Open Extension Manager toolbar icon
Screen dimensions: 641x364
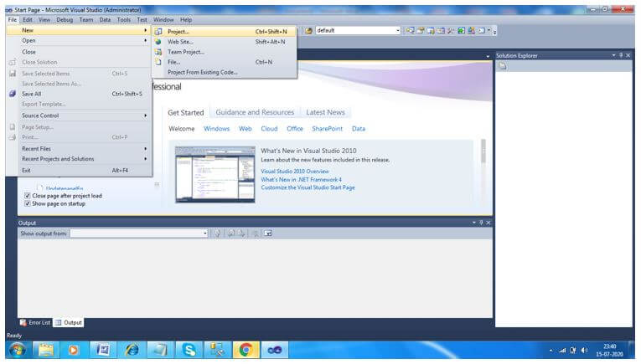click(471, 31)
